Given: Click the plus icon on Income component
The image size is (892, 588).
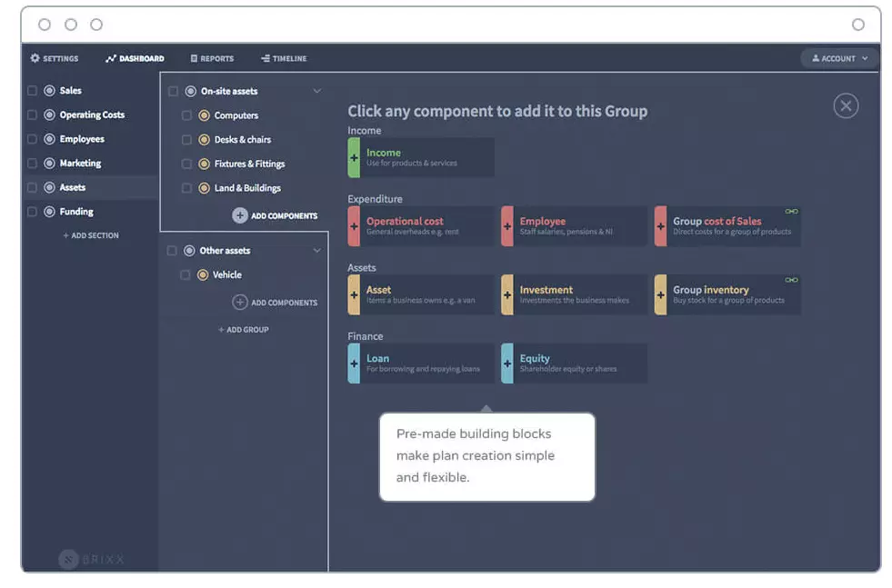Looking at the screenshot, I should 354,158.
